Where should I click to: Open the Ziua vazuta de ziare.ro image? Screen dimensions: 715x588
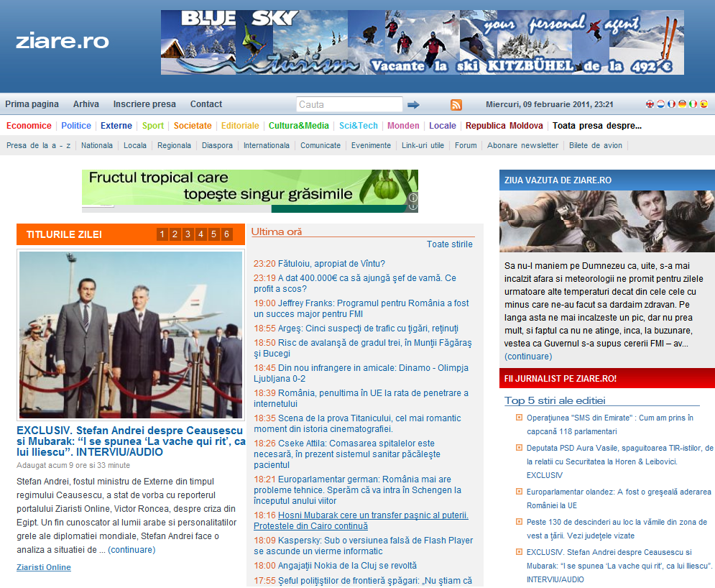click(x=607, y=221)
